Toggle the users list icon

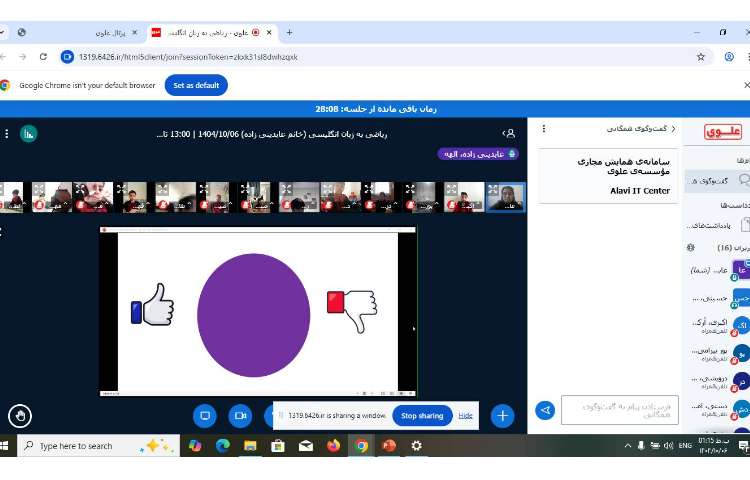(x=510, y=133)
